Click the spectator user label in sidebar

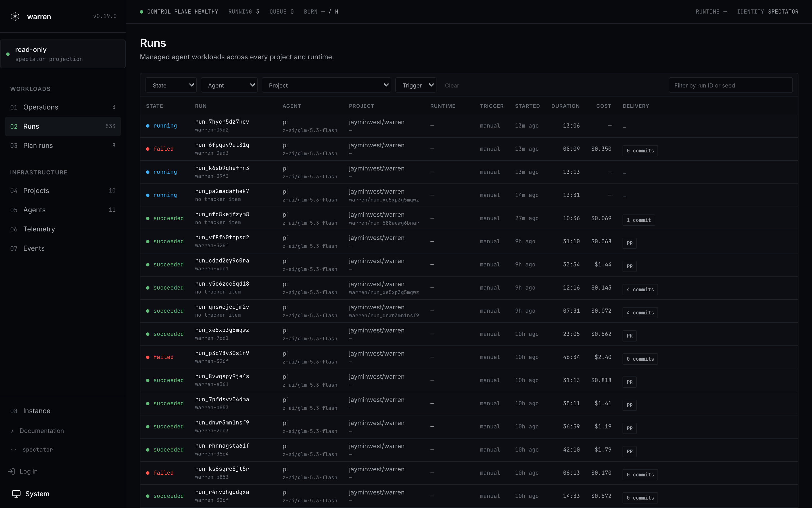click(x=37, y=450)
